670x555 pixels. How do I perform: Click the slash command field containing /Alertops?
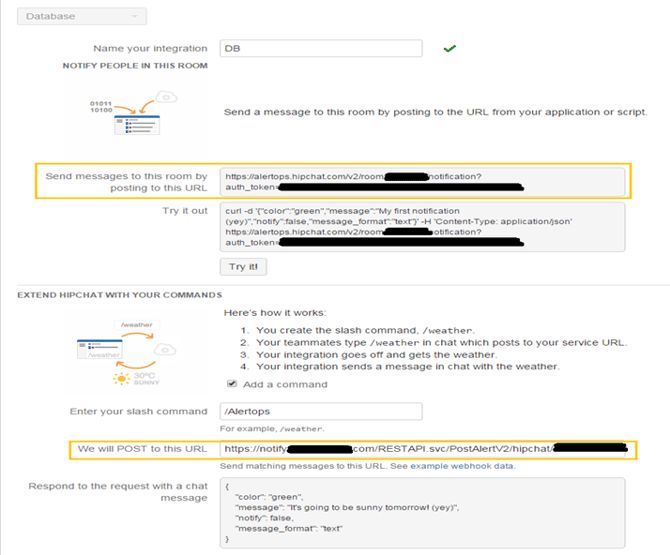(x=320, y=412)
